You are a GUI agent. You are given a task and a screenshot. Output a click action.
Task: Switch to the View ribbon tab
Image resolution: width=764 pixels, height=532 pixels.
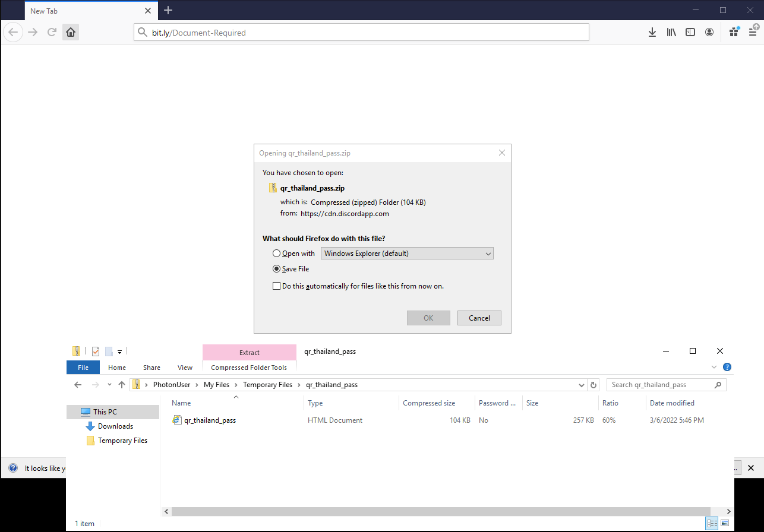coord(185,368)
